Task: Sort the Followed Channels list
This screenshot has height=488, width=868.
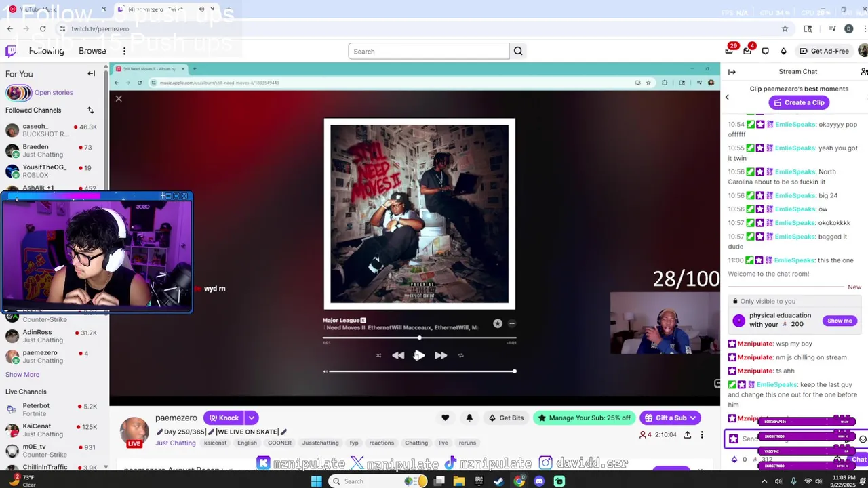Action: tap(90, 110)
